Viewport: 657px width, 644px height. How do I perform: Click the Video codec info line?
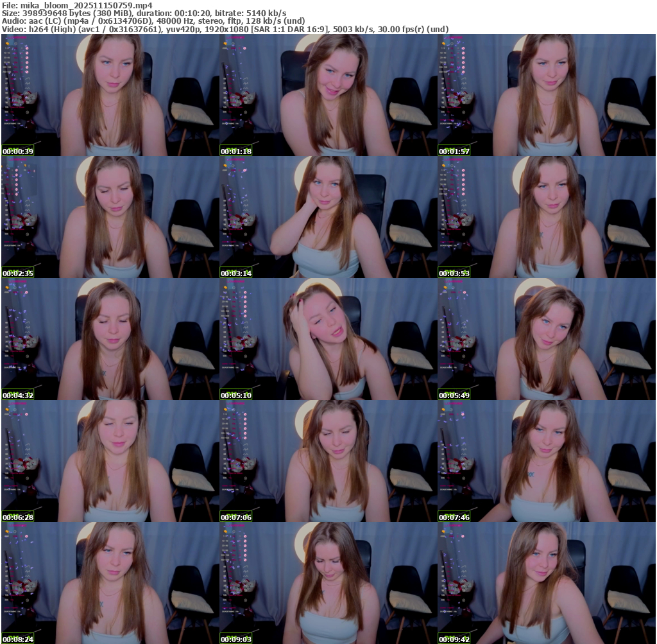point(225,29)
